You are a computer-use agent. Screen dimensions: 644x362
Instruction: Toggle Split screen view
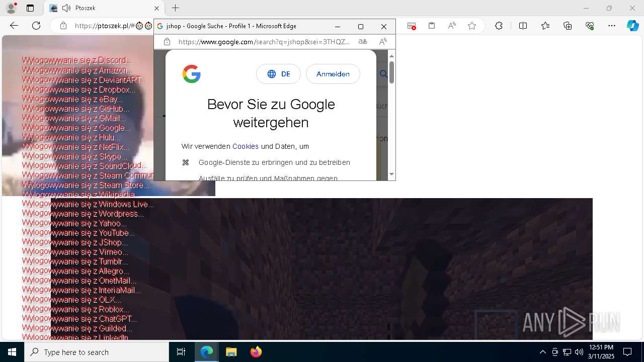coord(523,26)
